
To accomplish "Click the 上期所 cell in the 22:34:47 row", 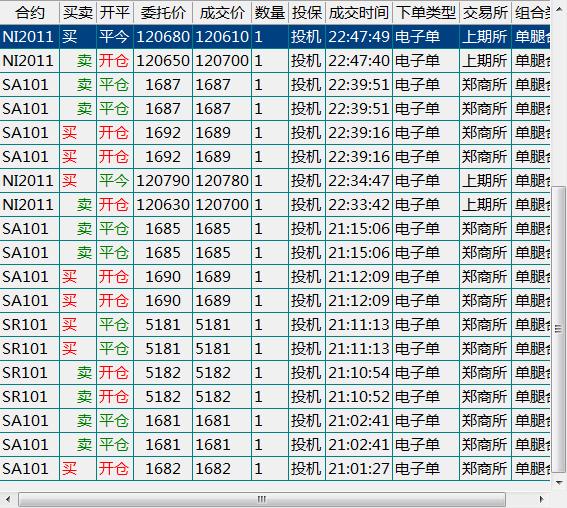I will coord(485,181).
